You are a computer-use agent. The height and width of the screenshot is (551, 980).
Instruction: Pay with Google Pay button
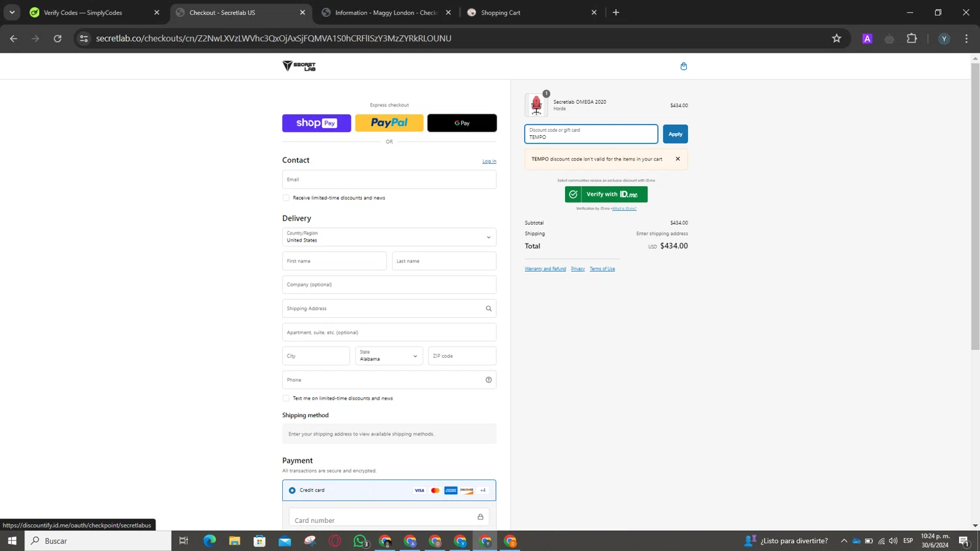click(462, 123)
